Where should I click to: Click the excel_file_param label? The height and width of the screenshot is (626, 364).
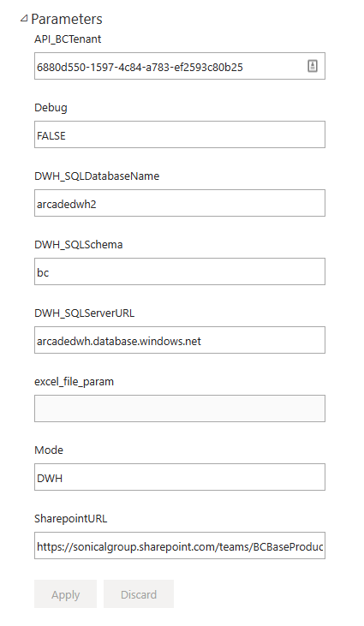pos(75,382)
